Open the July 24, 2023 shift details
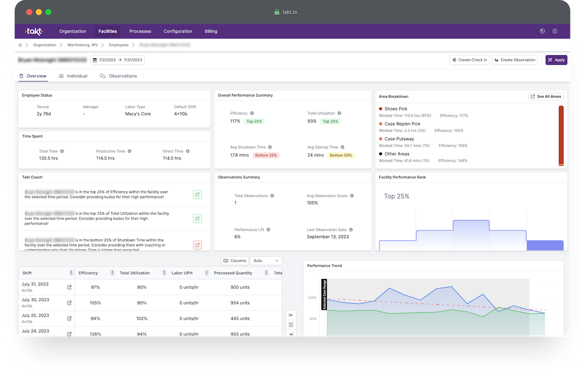The width and height of the screenshot is (588, 378). click(69, 334)
